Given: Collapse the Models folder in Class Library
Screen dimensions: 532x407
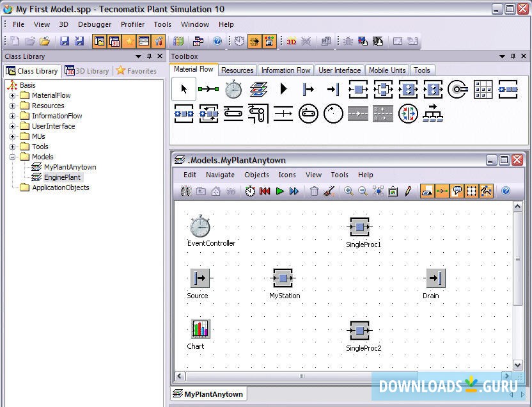Looking at the screenshot, I should pos(12,157).
